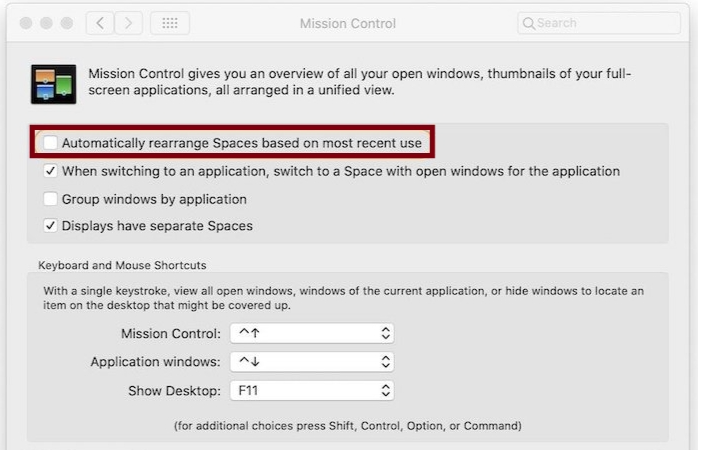This screenshot has width=701, height=450.
Task: Click the Mission Control shortcut stepper arrows
Action: pos(385,333)
